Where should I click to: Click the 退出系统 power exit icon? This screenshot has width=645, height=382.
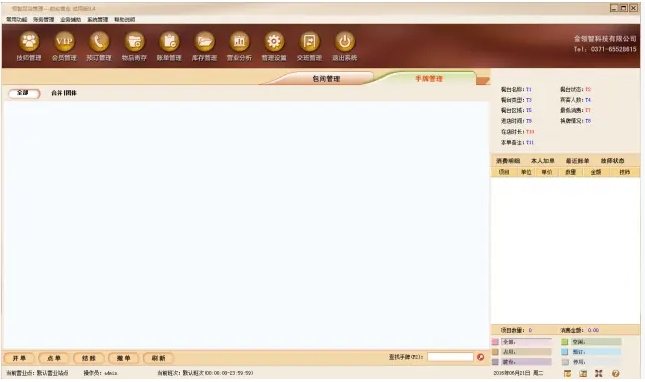click(345, 42)
